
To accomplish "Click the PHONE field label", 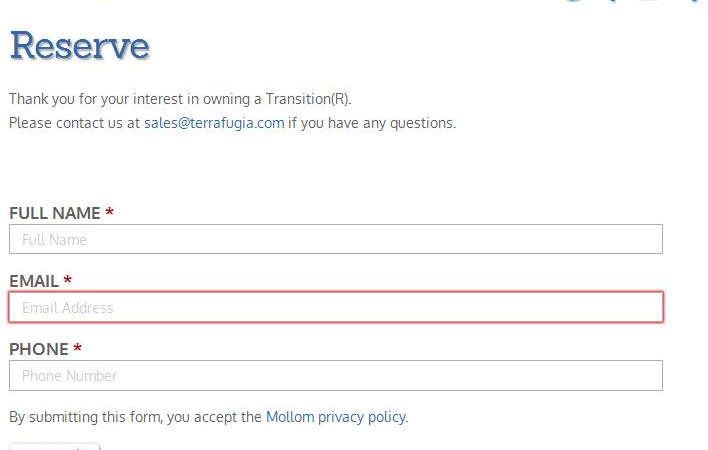I will coord(39,349).
